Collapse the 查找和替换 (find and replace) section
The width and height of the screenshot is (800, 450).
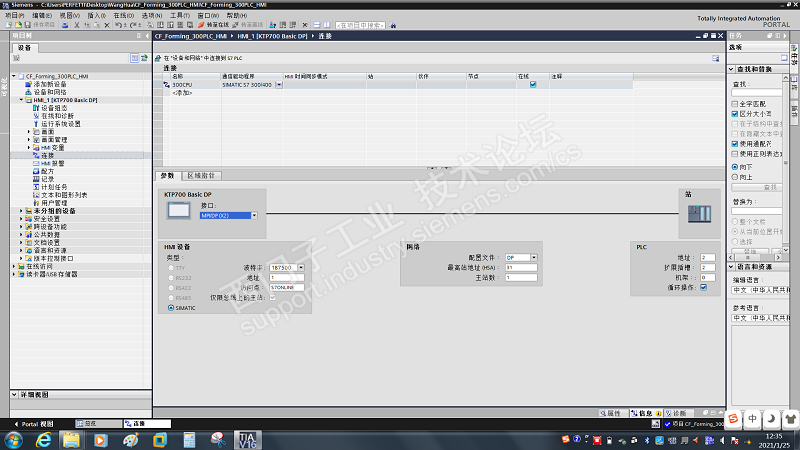pyautogui.click(x=731, y=69)
